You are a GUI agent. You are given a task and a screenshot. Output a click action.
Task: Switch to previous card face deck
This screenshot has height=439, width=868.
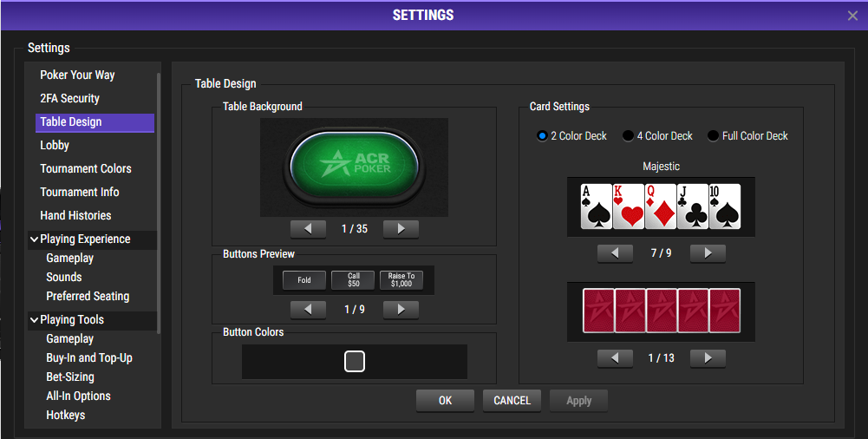point(615,253)
